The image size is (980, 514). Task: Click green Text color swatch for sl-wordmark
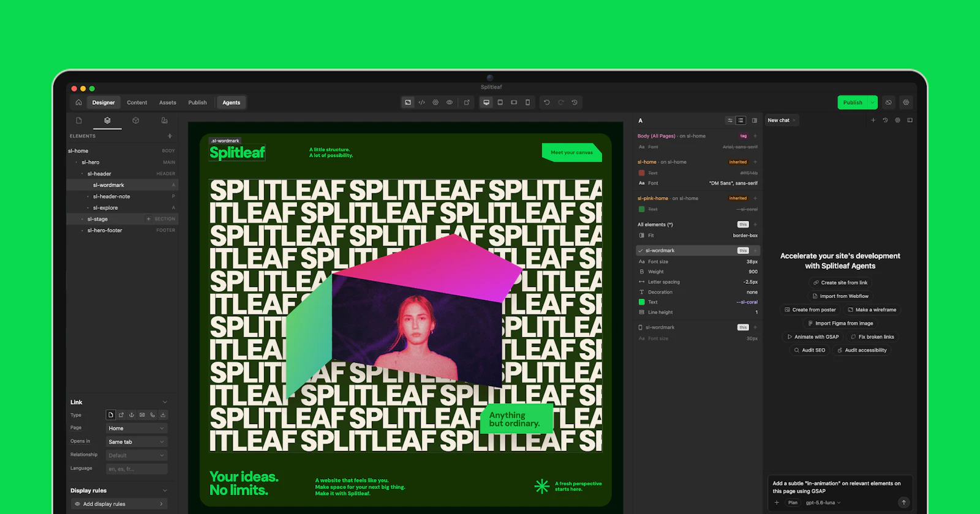[641, 302]
